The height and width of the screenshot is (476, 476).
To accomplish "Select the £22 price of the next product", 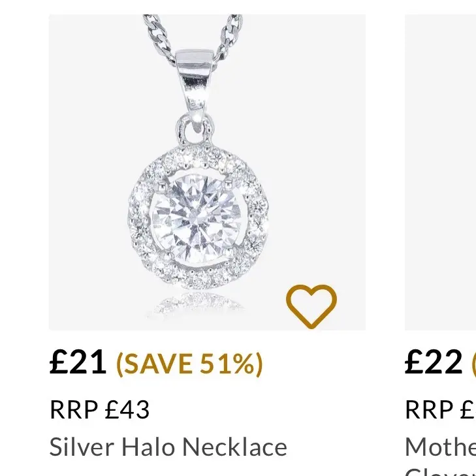I will (x=434, y=362).
